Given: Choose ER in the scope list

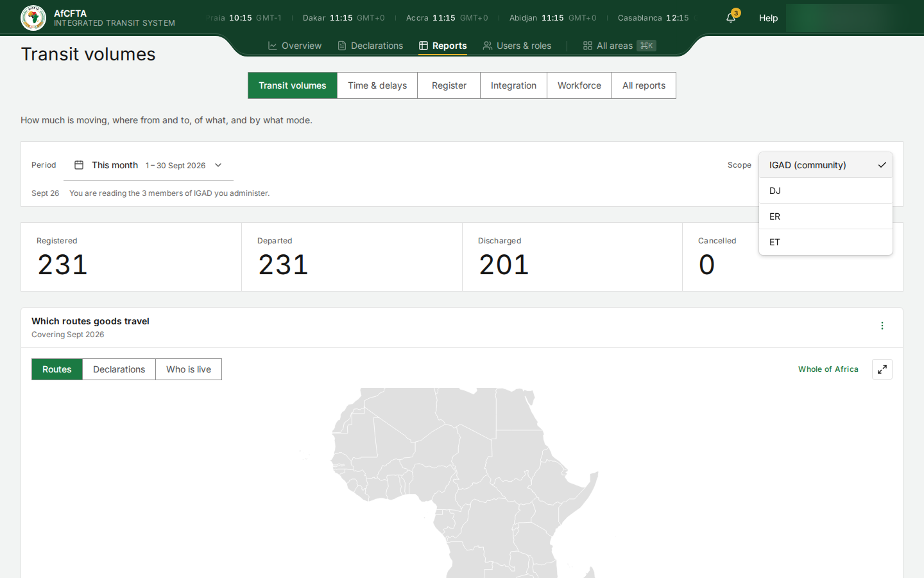Looking at the screenshot, I should click(x=826, y=216).
